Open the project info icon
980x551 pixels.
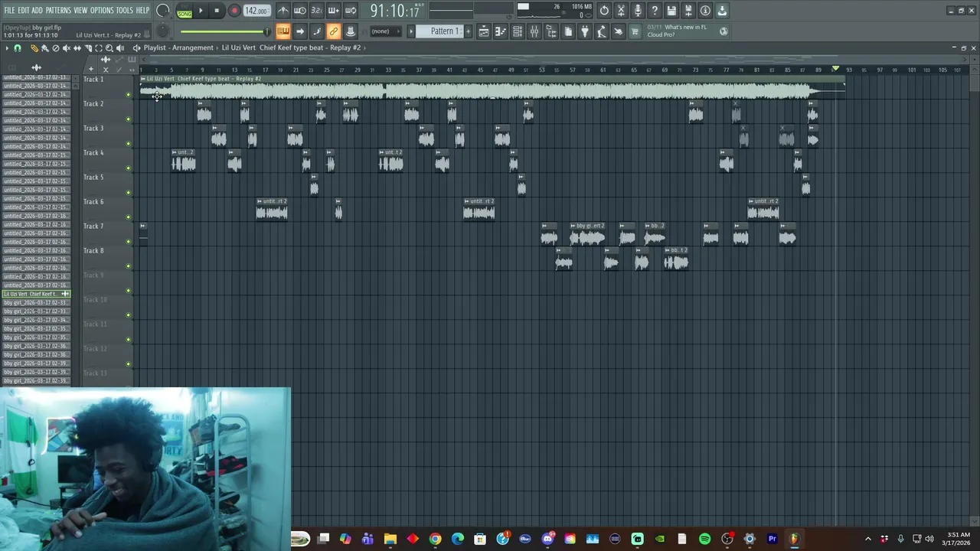point(705,11)
